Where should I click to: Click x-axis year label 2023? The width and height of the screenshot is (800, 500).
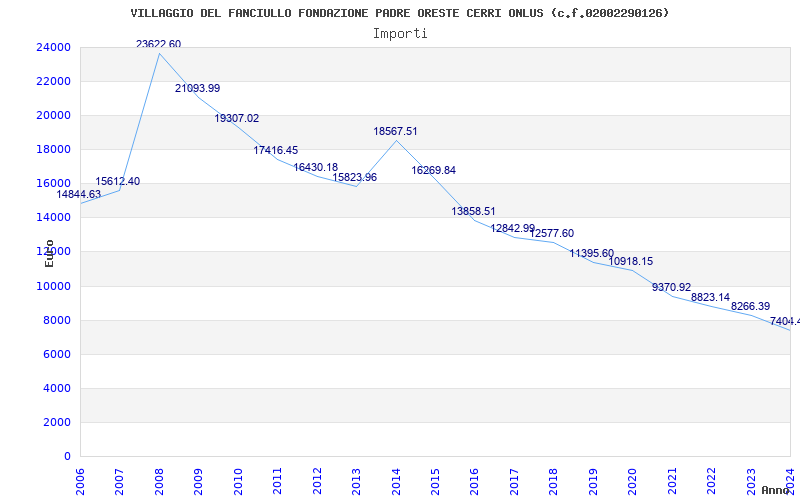(751, 481)
